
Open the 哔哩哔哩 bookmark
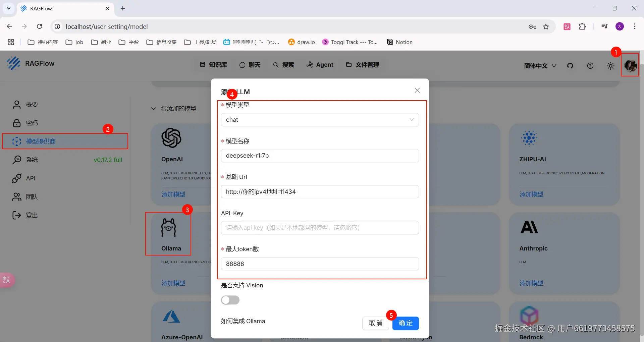coord(251,42)
